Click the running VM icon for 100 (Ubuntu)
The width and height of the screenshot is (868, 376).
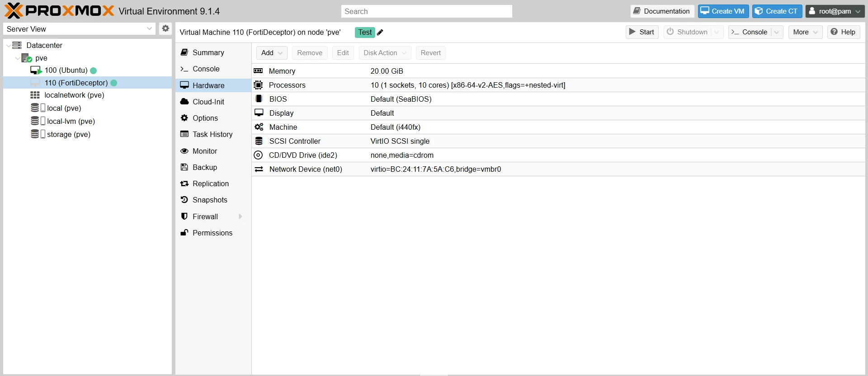(x=36, y=70)
